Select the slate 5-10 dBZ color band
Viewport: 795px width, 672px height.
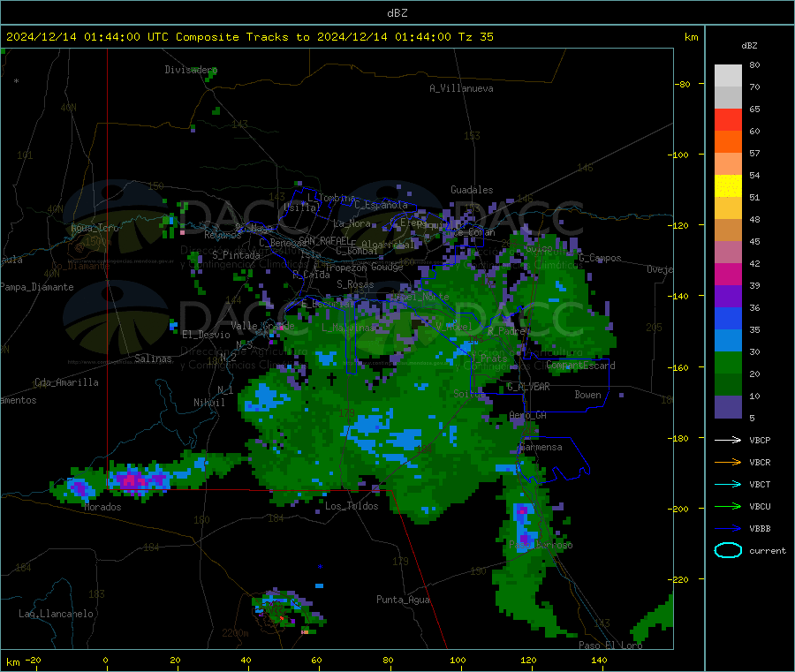(728, 407)
